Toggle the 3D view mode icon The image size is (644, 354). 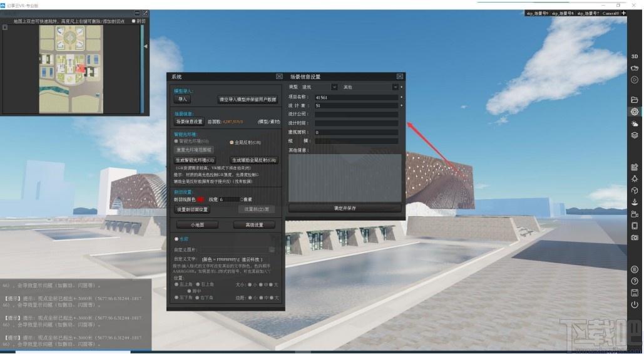pyautogui.click(x=635, y=56)
